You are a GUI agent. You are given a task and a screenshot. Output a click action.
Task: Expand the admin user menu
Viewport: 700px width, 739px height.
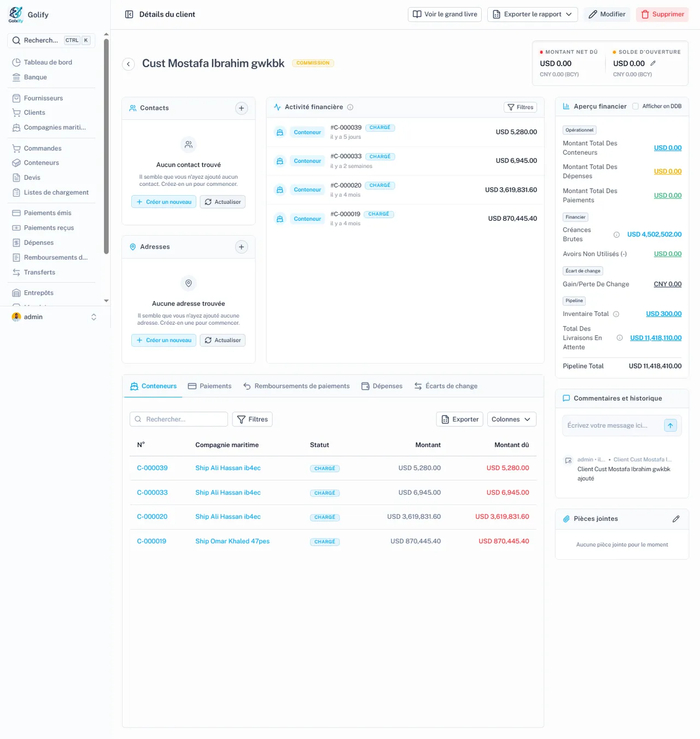pyautogui.click(x=55, y=317)
